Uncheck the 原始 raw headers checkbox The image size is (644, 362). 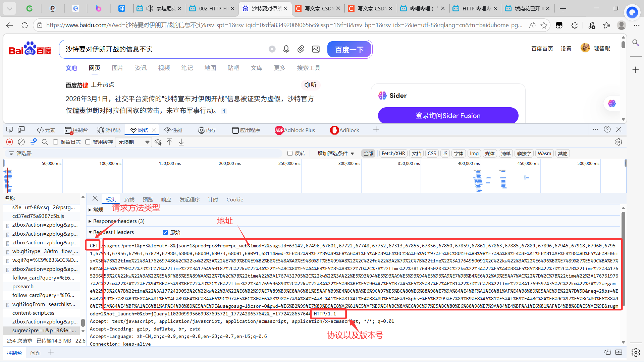click(165, 232)
